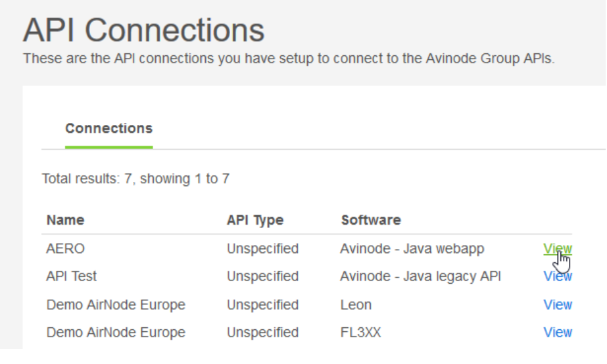607x364 pixels.
Task: Select the AERO connection name
Action: [65, 249]
